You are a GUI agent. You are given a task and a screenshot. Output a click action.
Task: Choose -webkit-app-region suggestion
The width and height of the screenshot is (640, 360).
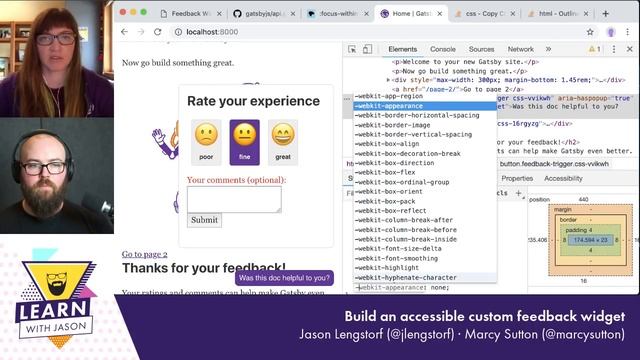click(425, 96)
